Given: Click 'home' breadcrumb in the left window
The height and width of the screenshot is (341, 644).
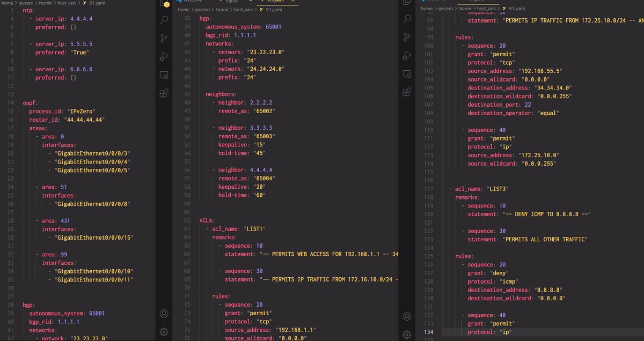Looking at the screenshot, I should click(x=7, y=3).
